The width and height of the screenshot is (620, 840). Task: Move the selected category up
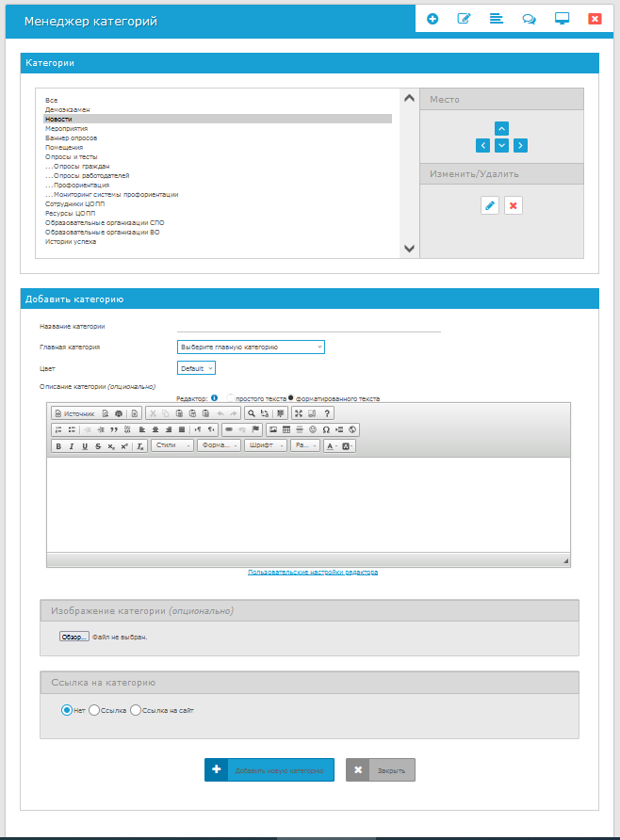(502, 128)
